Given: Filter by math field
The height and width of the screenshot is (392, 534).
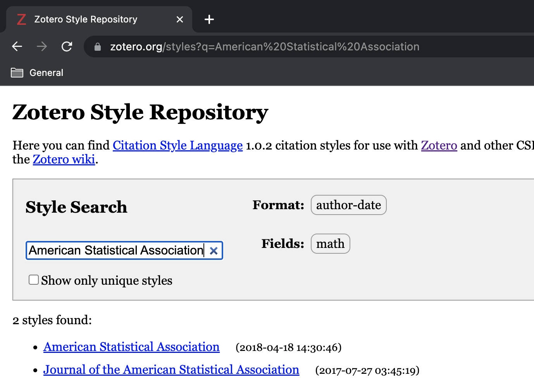Looking at the screenshot, I should click(330, 244).
